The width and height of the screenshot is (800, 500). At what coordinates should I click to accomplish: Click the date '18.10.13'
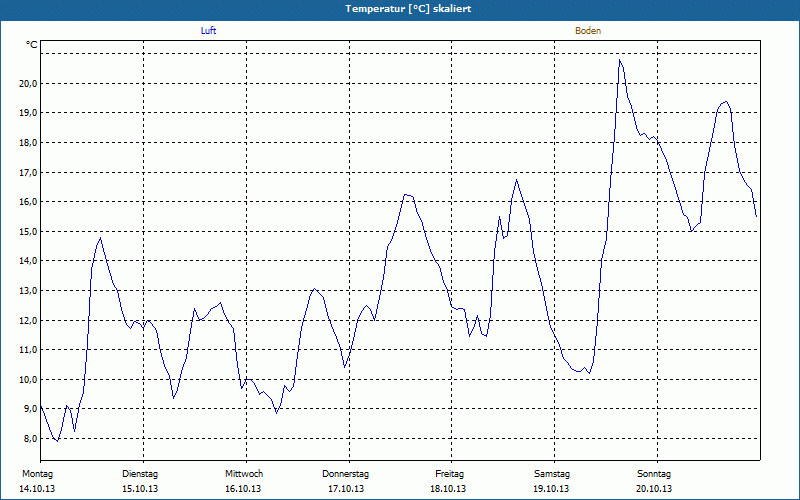[x=448, y=489]
